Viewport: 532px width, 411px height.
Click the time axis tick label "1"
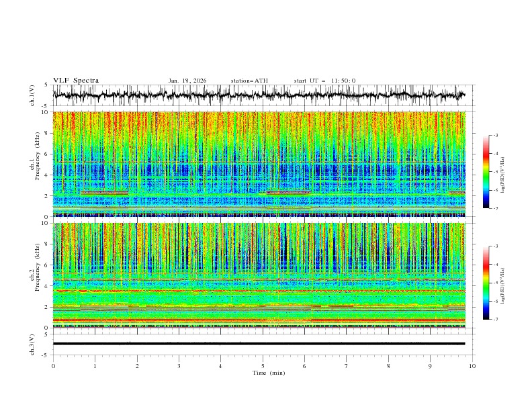pos(95,366)
